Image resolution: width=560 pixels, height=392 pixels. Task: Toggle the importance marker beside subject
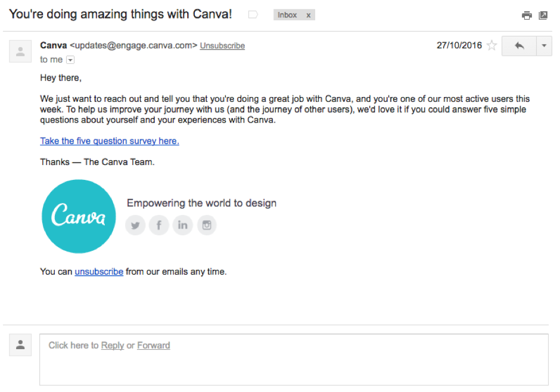(x=253, y=15)
